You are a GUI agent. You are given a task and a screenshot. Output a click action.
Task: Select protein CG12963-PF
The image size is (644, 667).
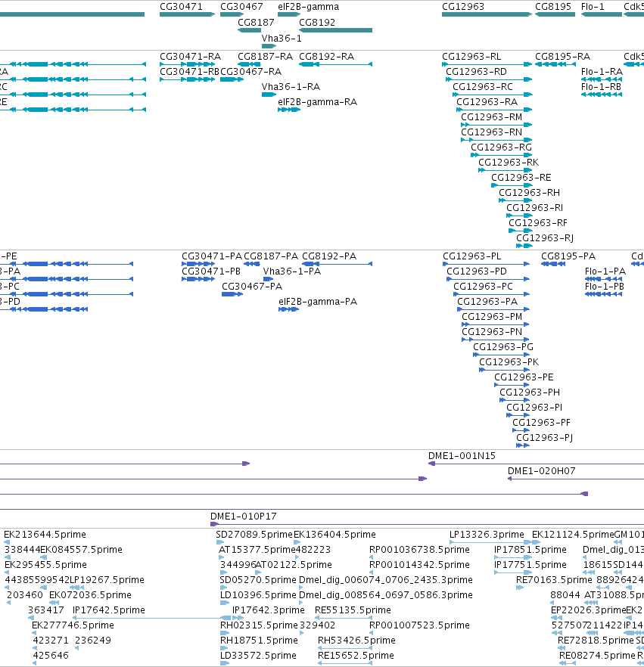(x=541, y=423)
